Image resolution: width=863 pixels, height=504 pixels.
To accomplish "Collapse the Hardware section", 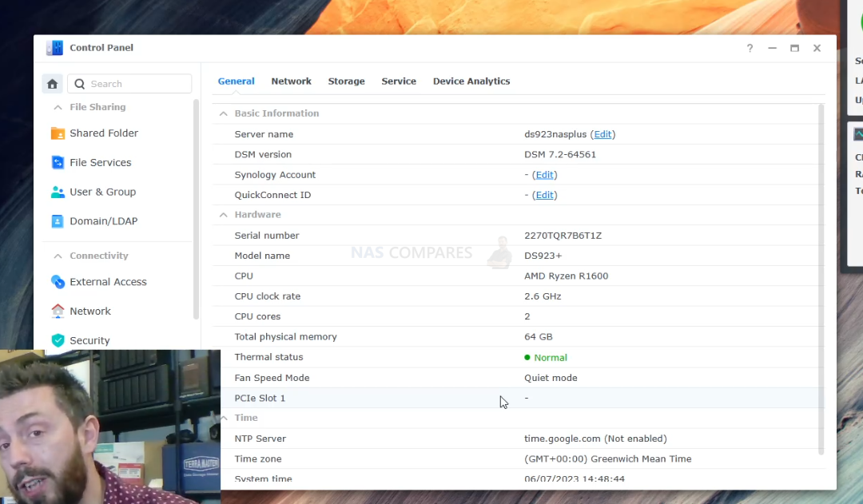I will click(224, 215).
